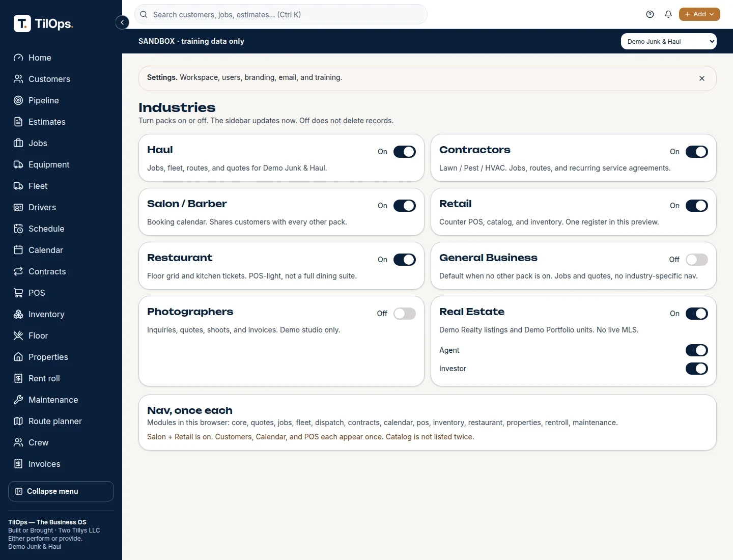Click the Estimates document icon
Viewport: 733px width, 560px height.
point(18,122)
